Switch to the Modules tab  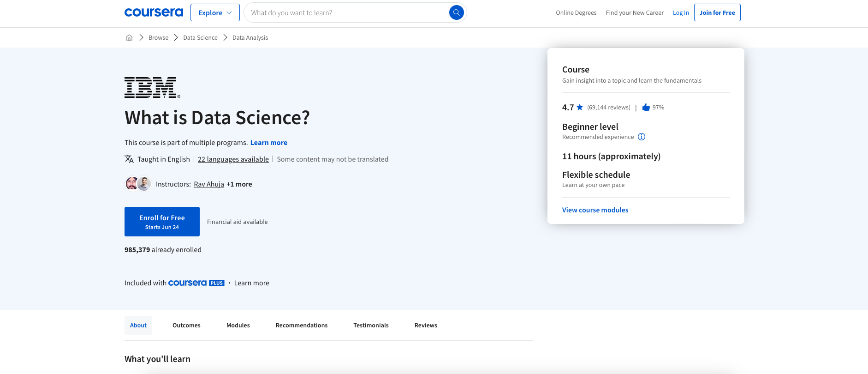pyautogui.click(x=238, y=326)
